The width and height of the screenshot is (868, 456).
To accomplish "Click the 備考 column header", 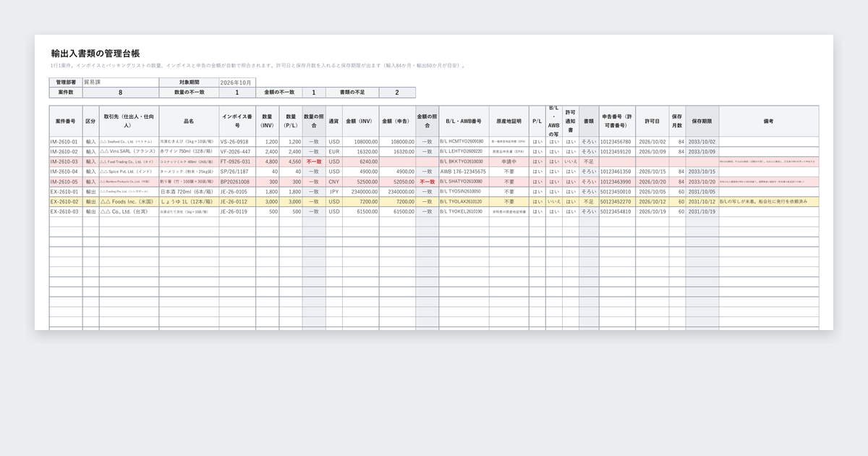I will click(769, 122).
